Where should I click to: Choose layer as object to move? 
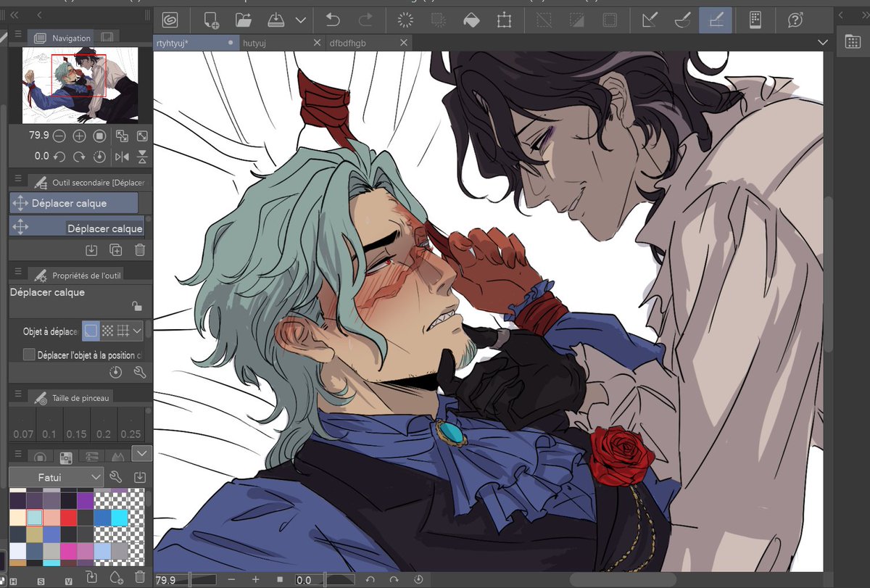click(91, 331)
